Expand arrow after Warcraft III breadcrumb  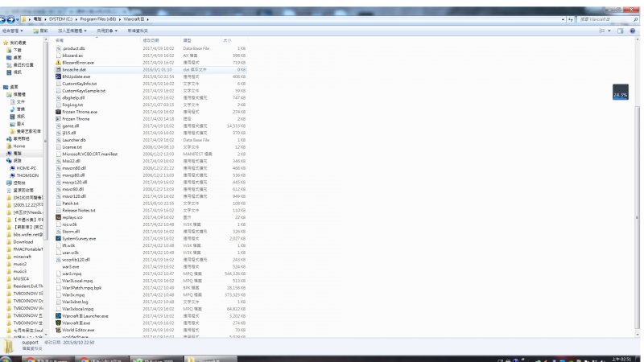[x=147, y=19]
